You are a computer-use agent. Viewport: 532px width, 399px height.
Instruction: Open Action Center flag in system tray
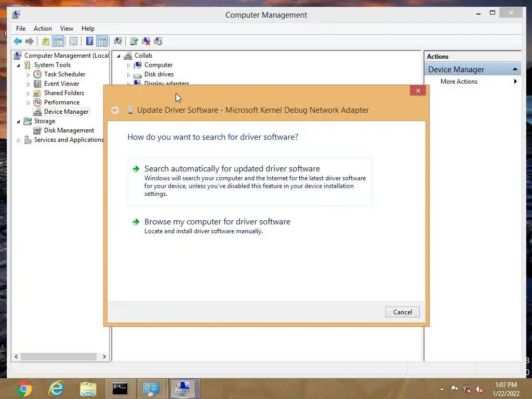click(454, 389)
